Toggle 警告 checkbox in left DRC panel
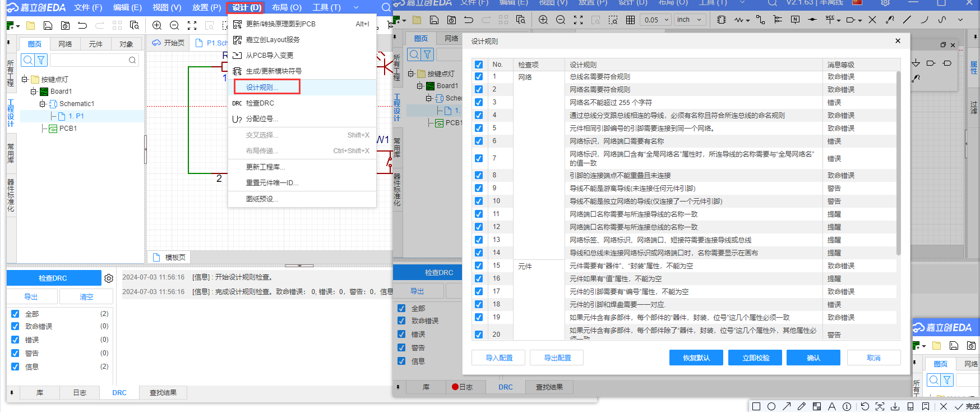Image resolution: width=980 pixels, height=412 pixels. (15, 353)
